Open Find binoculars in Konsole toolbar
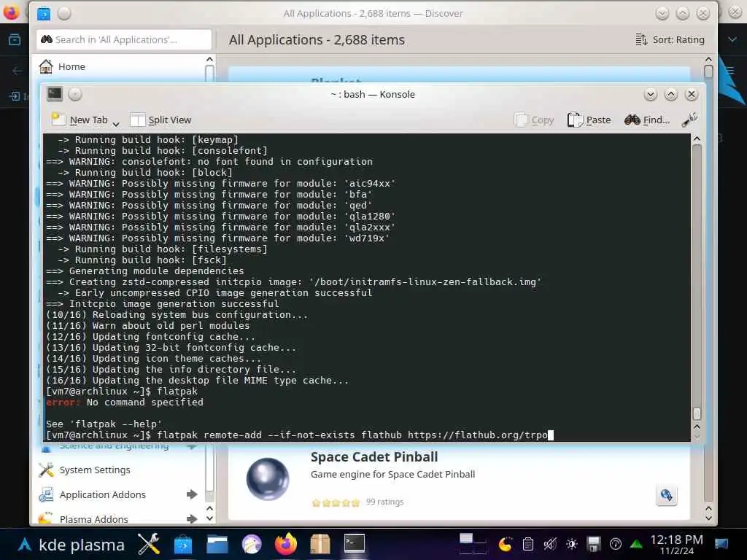The width and height of the screenshot is (747, 560). [x=647, y=120]
